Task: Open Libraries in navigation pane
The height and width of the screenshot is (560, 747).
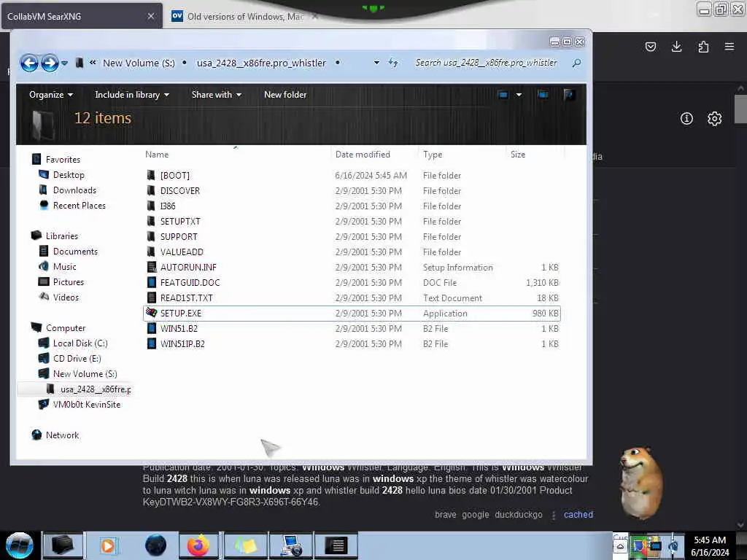Action: (x=62, y=236)
